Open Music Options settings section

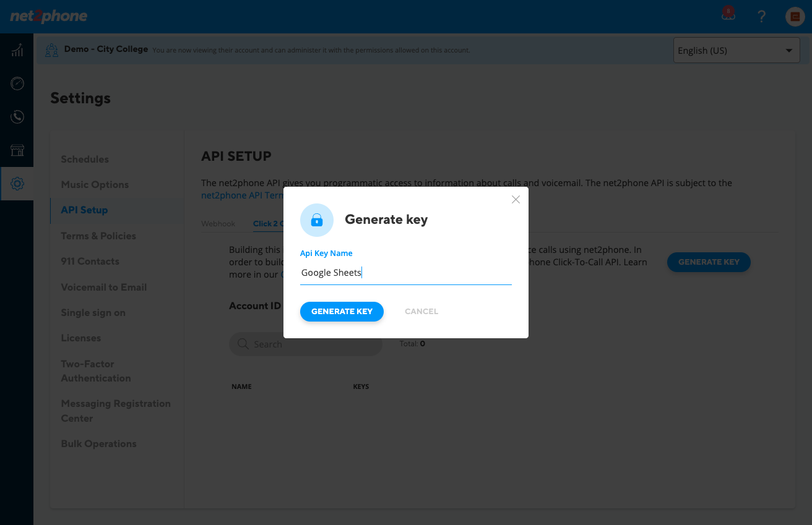(95, 184)
